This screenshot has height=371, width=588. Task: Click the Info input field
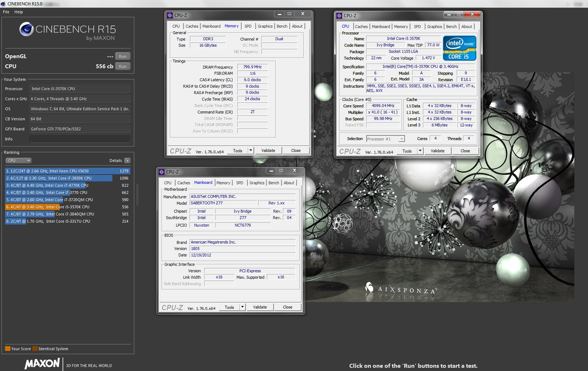80,139
